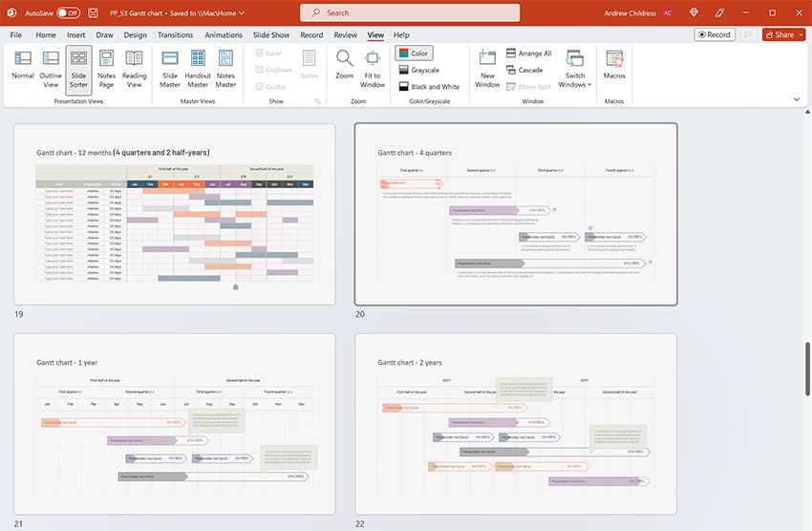The width and height of the screenshot is (812, 531).
Task: Open the File menu
Action: 16,34
